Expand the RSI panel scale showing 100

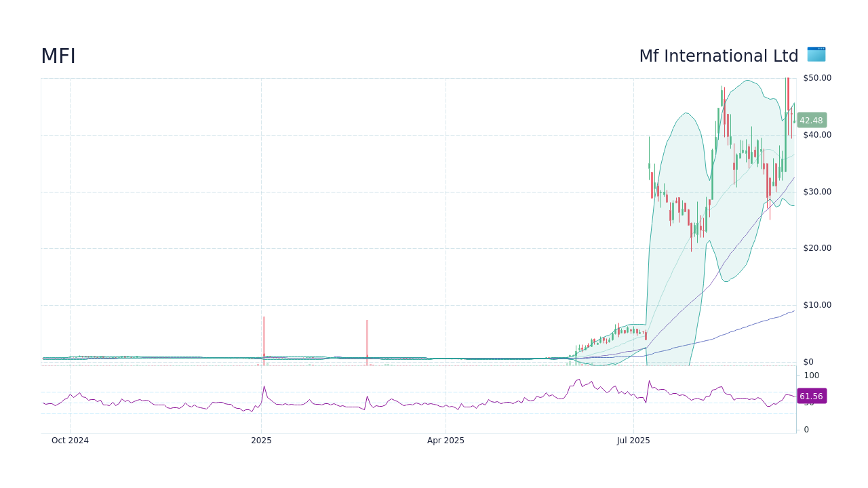pyautogui.click(x=812, y=375)
